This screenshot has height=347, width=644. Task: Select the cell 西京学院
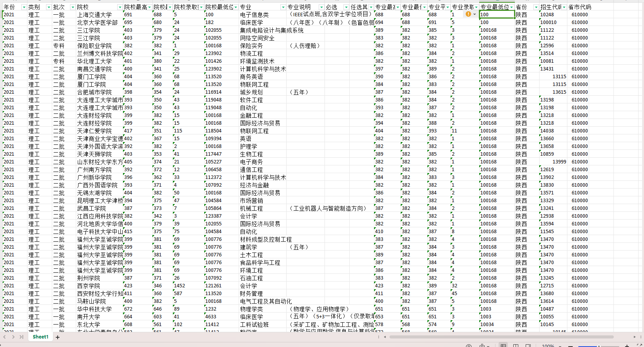click(x=99, y=286)
